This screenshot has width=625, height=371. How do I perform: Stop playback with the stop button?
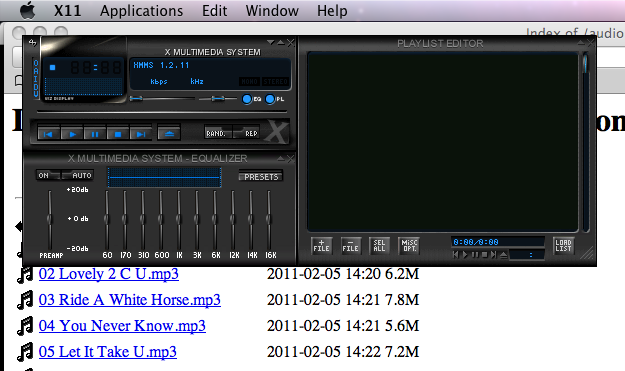click(118, 133)
